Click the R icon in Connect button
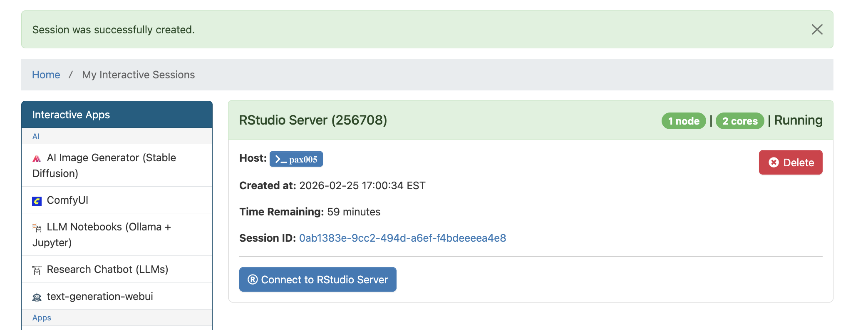Viewport: 868px width, 330px height. [253, 280]
